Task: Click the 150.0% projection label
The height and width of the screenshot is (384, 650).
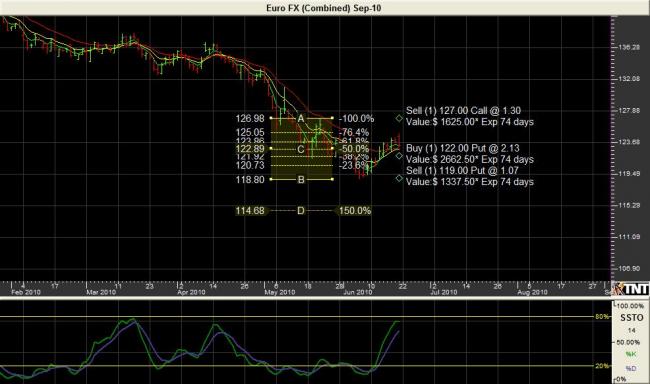Action: pos(355,211)
